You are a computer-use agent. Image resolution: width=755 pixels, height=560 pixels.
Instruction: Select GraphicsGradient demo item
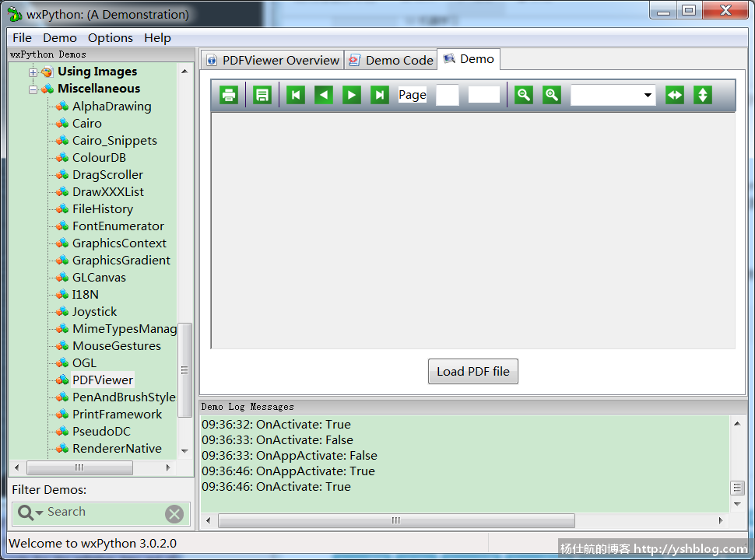coord(121,261)
